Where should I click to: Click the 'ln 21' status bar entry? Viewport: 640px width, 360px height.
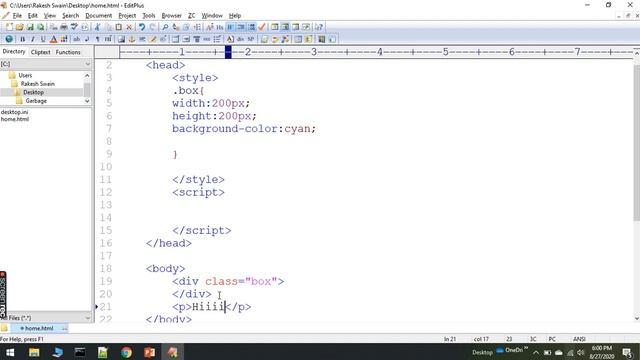[x=450, y=339]
